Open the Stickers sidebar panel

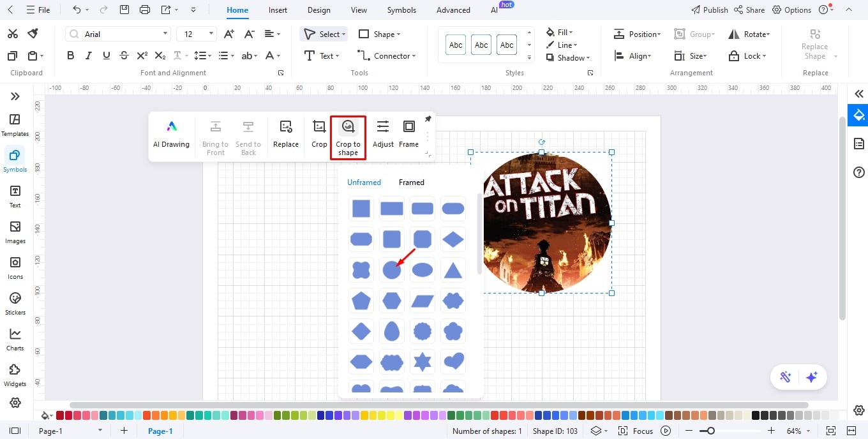point(15,304)
